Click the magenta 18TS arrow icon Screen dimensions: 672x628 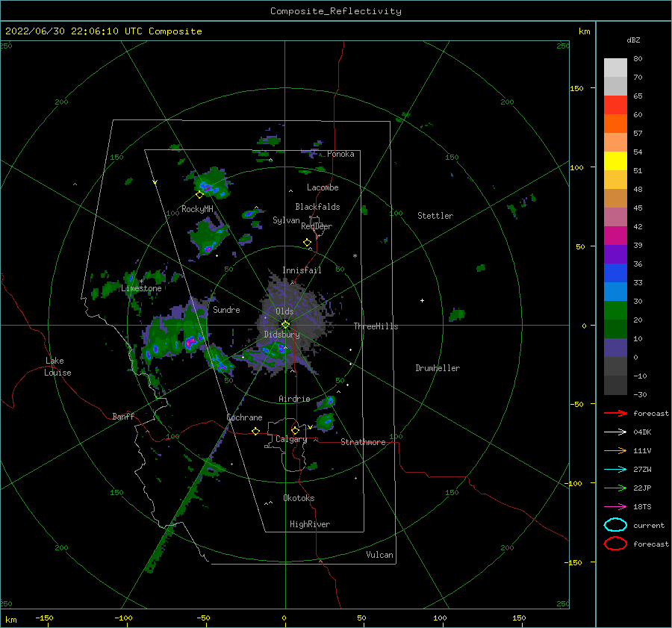(x=615, y=507)
